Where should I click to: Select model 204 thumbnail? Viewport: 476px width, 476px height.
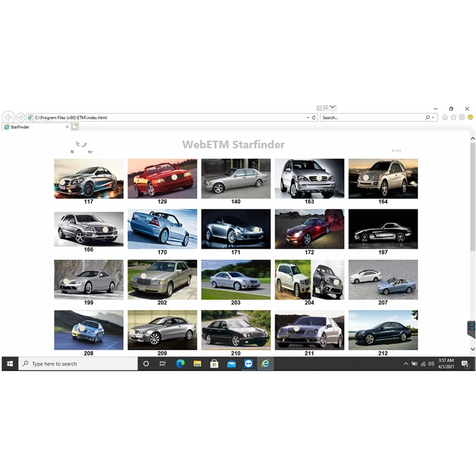coord(309,280)
